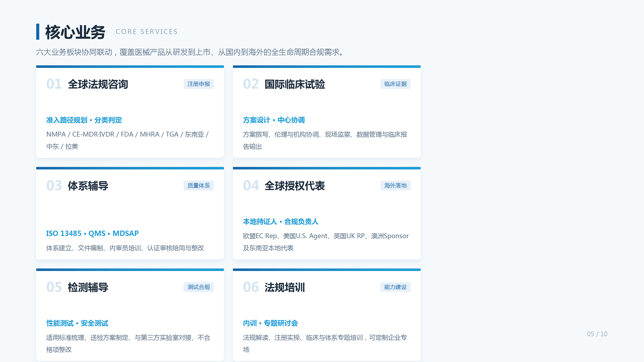Click the 内训 • 专题研讨会 subheading

(x=270, y=323)
